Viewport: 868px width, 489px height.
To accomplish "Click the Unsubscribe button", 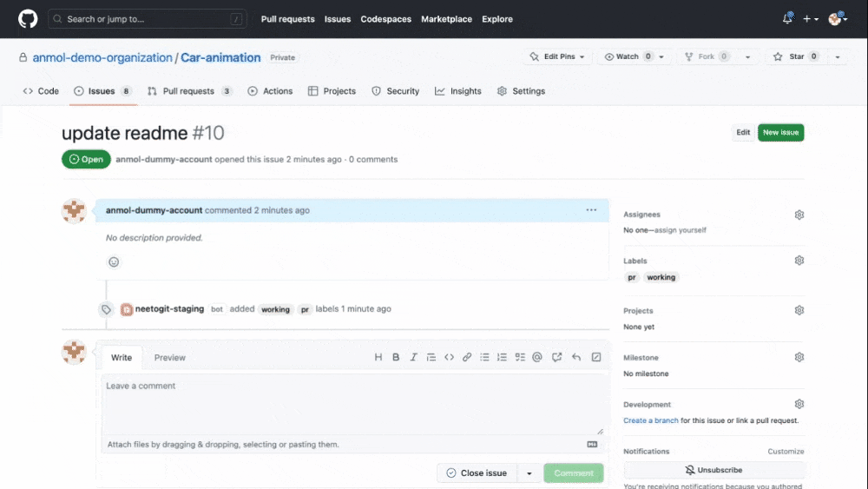I will [x=713, y=470].
